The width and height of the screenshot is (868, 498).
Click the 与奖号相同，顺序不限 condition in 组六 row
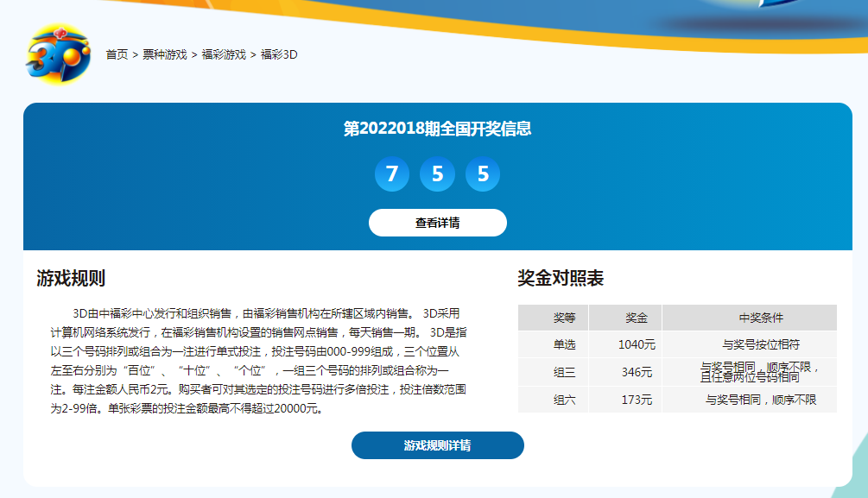pos(761,400)
